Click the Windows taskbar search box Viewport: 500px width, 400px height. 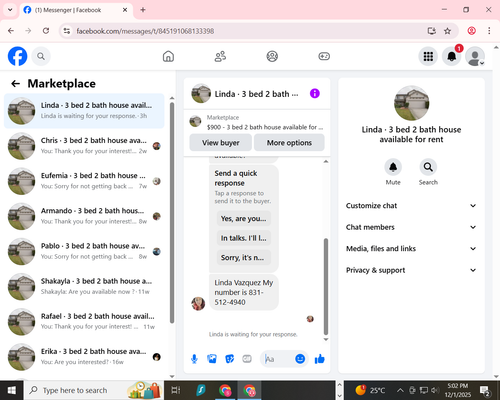93,390
